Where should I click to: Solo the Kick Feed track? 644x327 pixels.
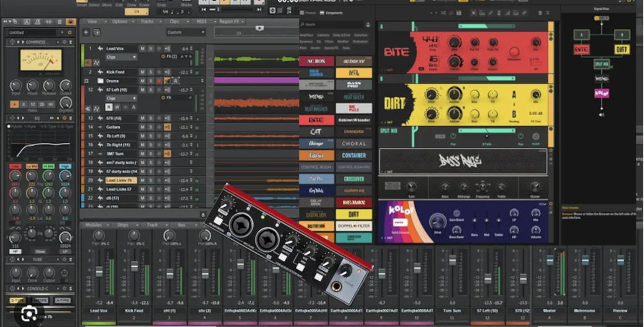[150, 72]
